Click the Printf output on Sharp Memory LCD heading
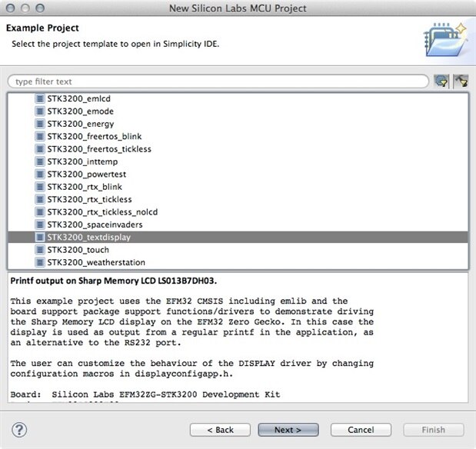This screenshot has width=476, height=449. (114, 281)
